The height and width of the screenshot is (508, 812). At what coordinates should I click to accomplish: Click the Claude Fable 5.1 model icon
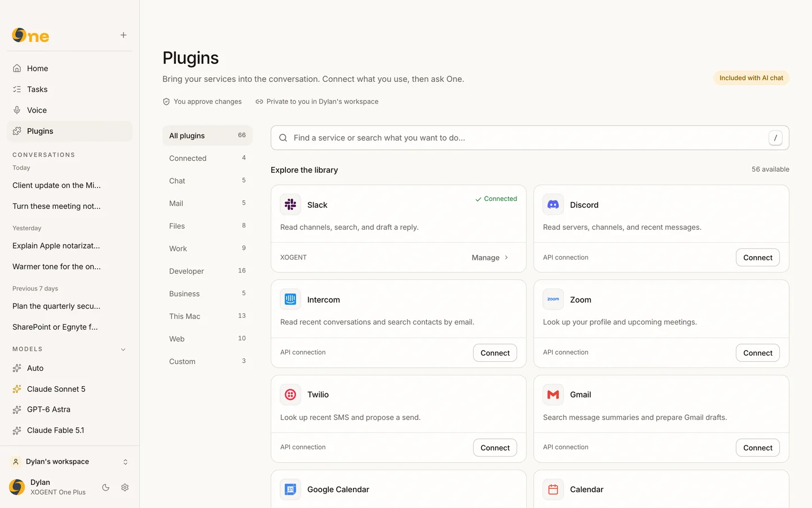pos(17,430)
